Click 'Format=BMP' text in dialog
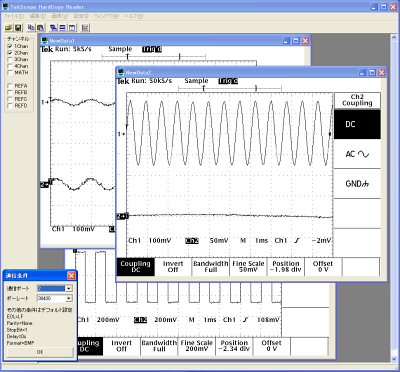400x372 pixels. pos(20,343)
